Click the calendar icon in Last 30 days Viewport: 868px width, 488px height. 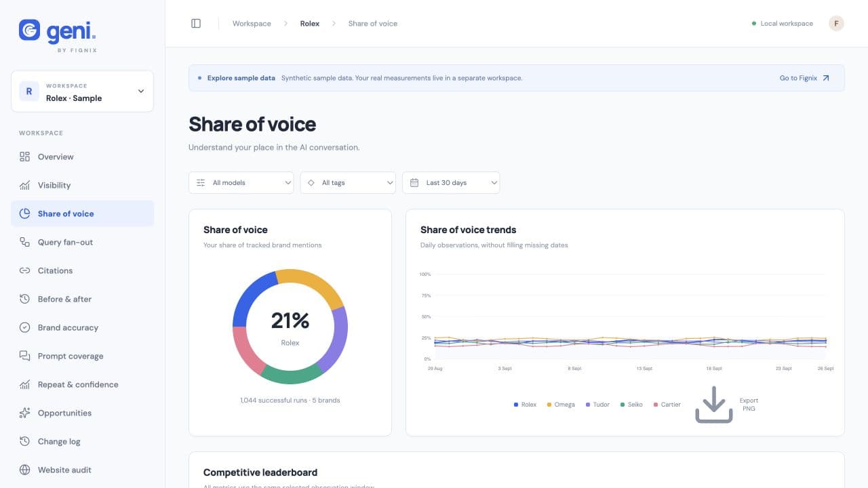click(x=414, y=183)
